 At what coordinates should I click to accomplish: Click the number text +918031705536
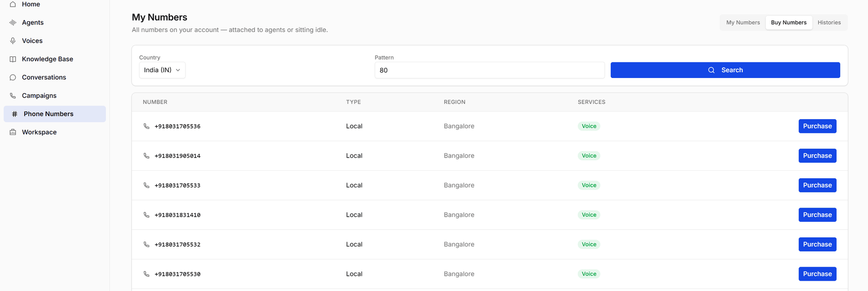tap(177, 126)
